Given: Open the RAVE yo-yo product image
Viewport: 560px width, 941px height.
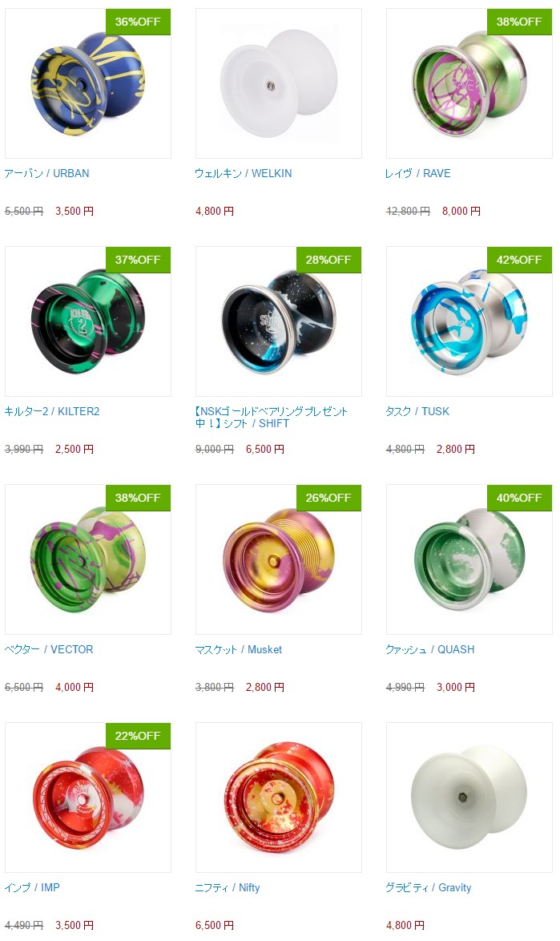Looking at the screenshot, I should [469, 83].
